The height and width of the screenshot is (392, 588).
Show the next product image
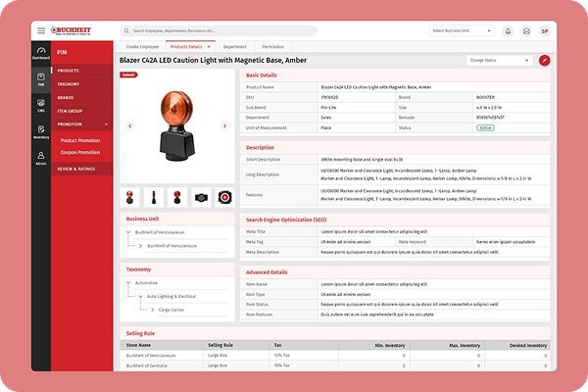click(224, 125)
